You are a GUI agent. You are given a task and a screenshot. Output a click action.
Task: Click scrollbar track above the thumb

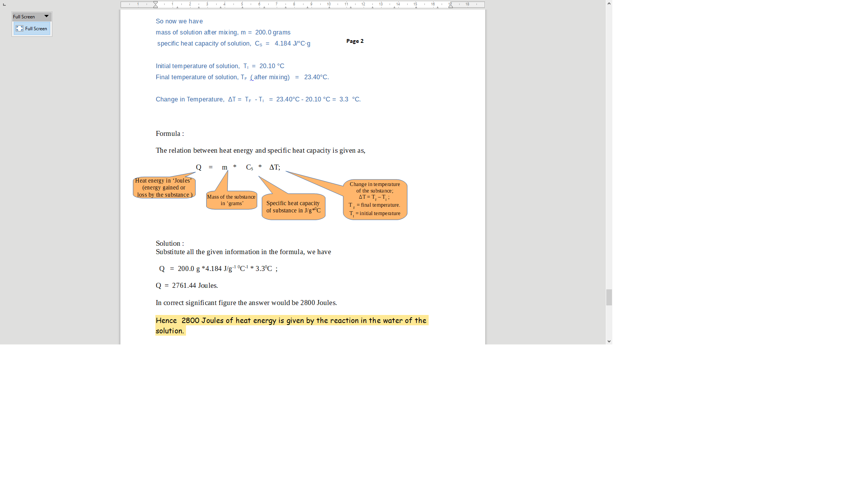[609, 153]
